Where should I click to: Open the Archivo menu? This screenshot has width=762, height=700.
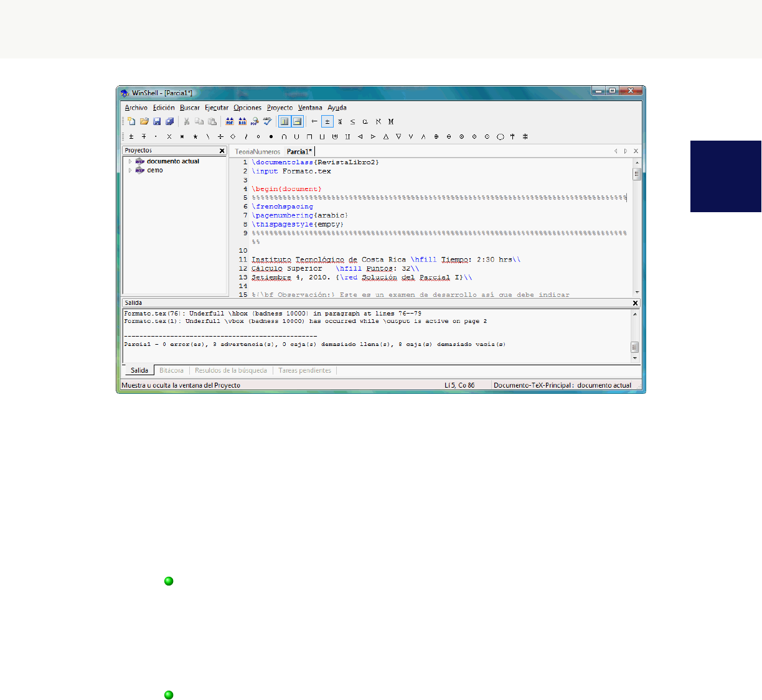(136, 108)
